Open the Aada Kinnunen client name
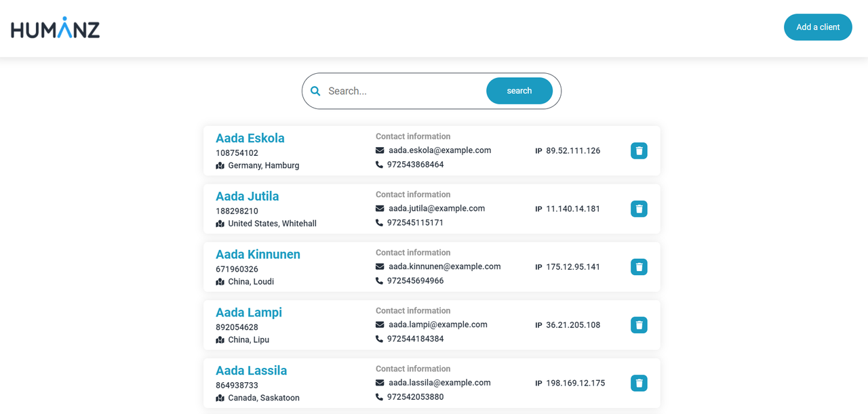The height and width of the screenshot is (414, 868). pyautogui.click(x=258, y=255)
